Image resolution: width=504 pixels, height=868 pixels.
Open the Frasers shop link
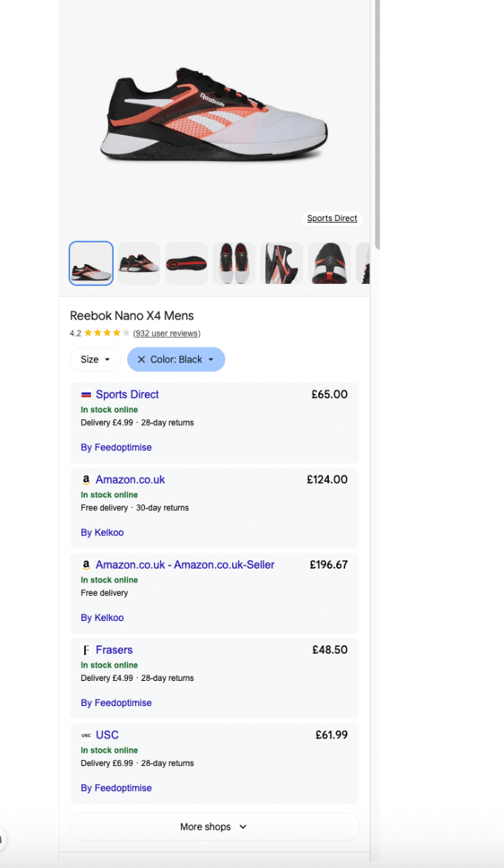click(x=114, y=650)
